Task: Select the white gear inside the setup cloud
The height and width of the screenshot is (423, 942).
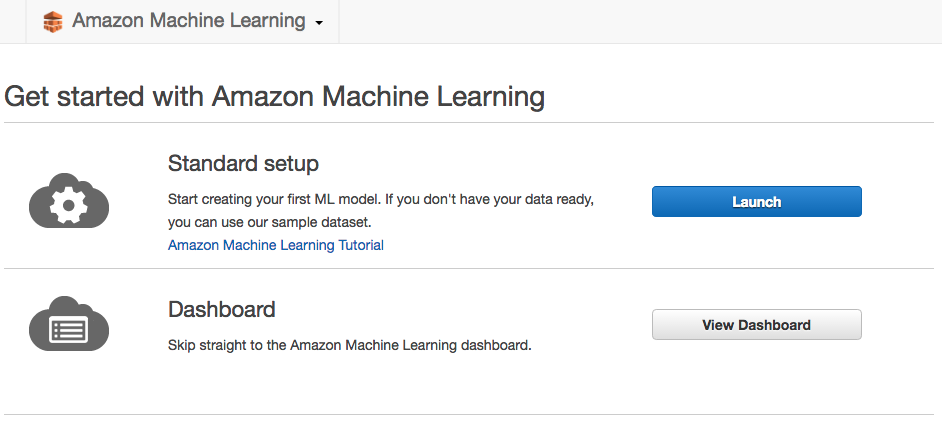Action: 68,205
